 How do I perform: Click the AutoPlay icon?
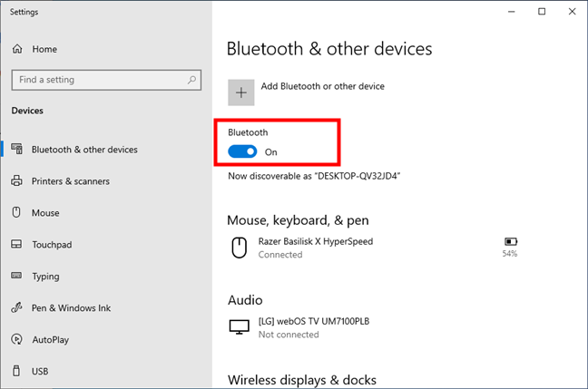pyautogui.click(x=16, y=339)
